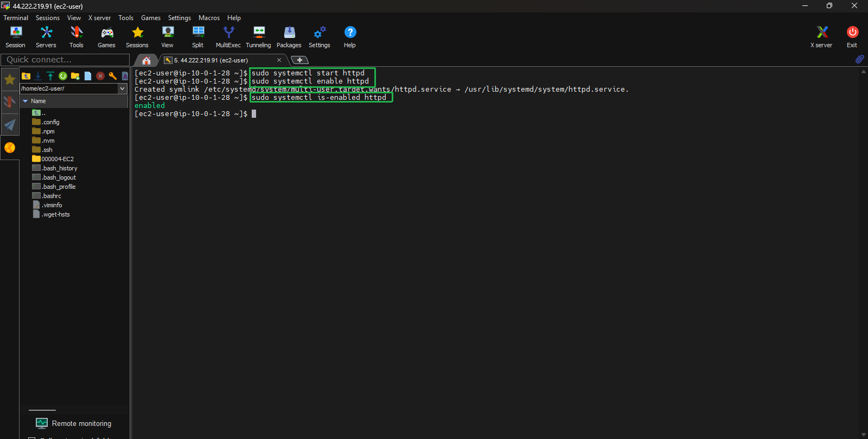Open the Packages toolbar icon
The height and width of the screenshot is (439, 868).
point(289,37)
